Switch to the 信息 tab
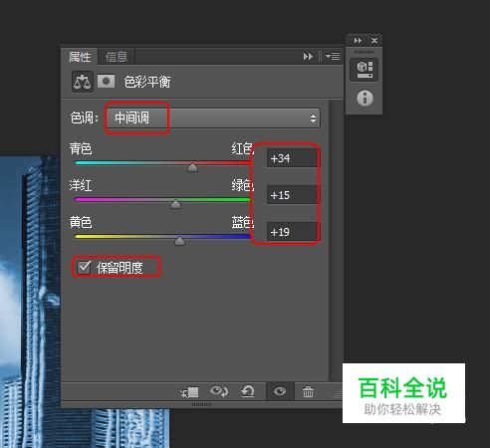This screenshot has height=448, width=490. 117,57
